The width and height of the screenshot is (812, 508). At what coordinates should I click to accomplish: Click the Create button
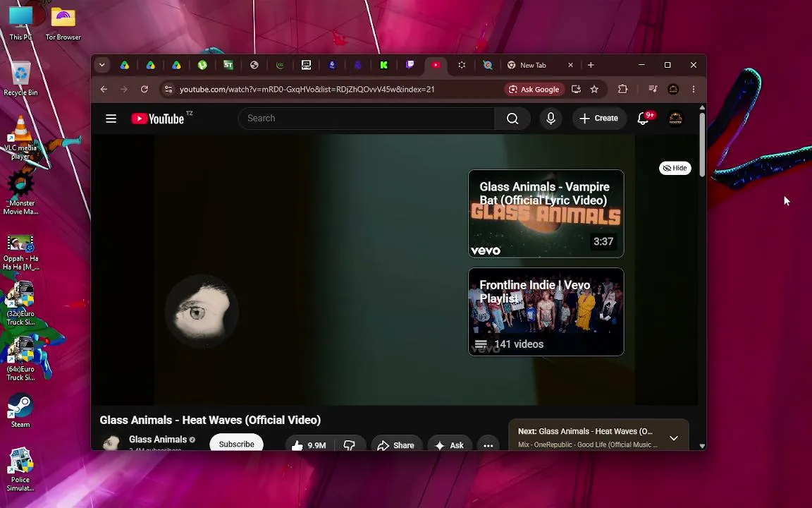point(598,119)
